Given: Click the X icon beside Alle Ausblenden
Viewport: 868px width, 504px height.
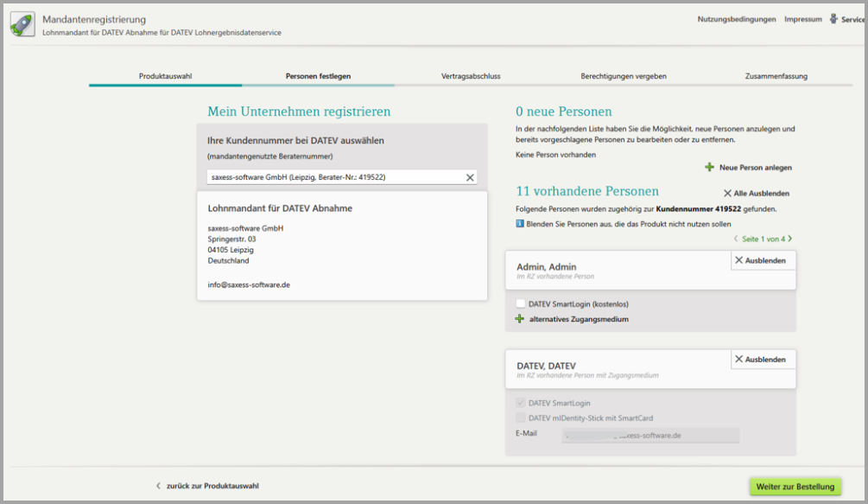Looking at the screenshot, I should point(727,194).
